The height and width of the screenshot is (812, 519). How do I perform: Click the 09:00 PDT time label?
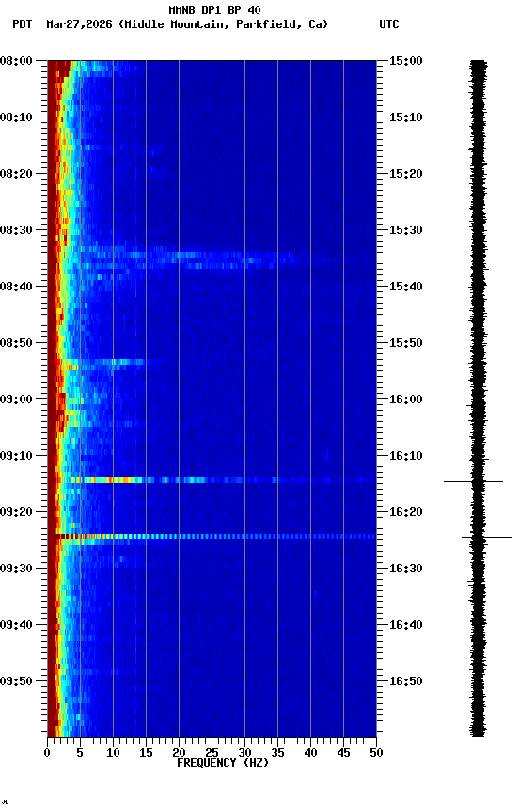(16, 399)
